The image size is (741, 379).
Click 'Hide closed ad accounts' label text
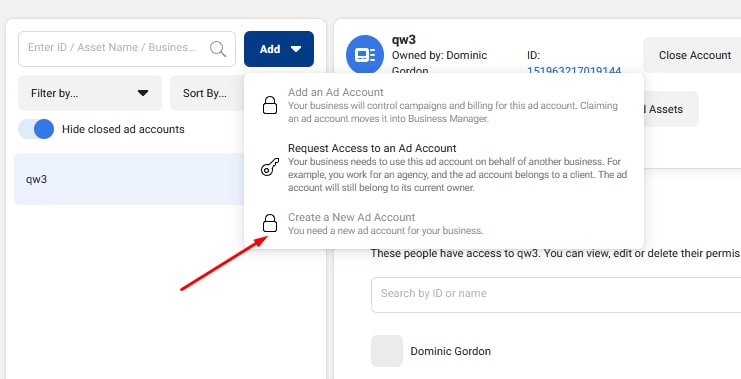point(123,129)
